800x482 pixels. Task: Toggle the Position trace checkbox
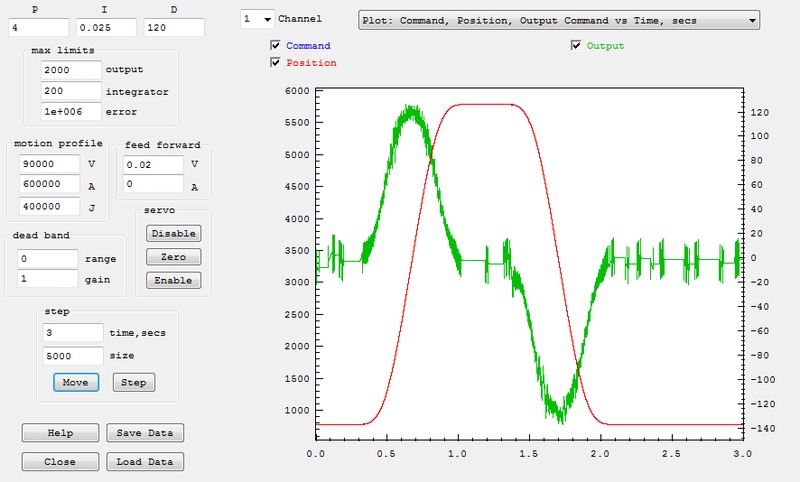[276, 63]
